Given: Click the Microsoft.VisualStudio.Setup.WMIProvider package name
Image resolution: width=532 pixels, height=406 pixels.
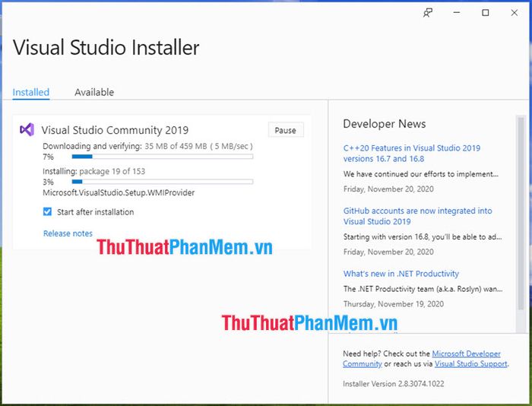Looking at the screenshot, I should 119,192.
